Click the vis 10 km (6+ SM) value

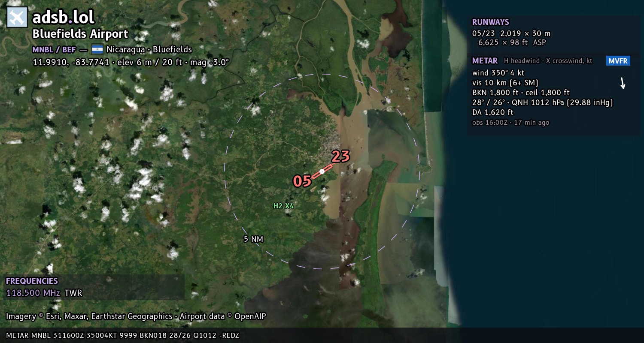click(505, 83)
